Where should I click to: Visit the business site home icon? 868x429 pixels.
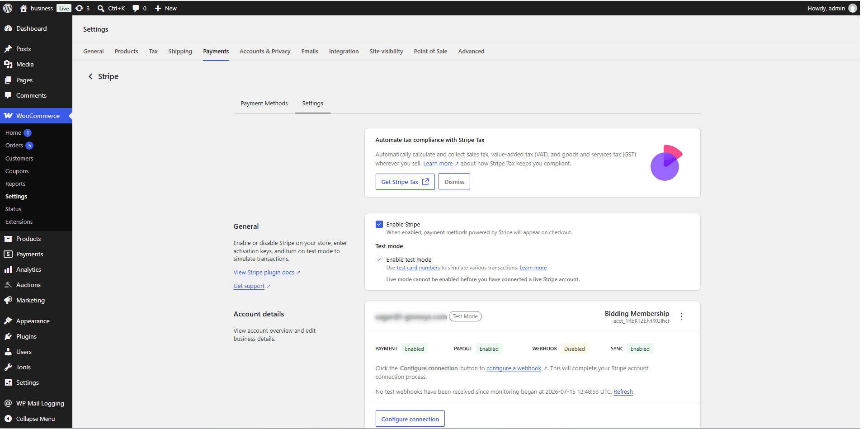coord(24,8)
